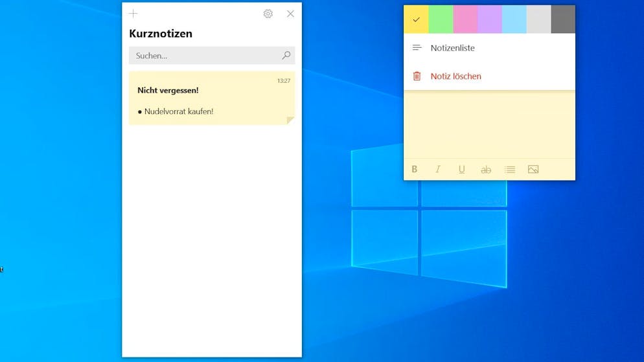Pick the purple note color
Viewport: 644px width, 362px height.
pyautogui.click(x=490, y=19)
